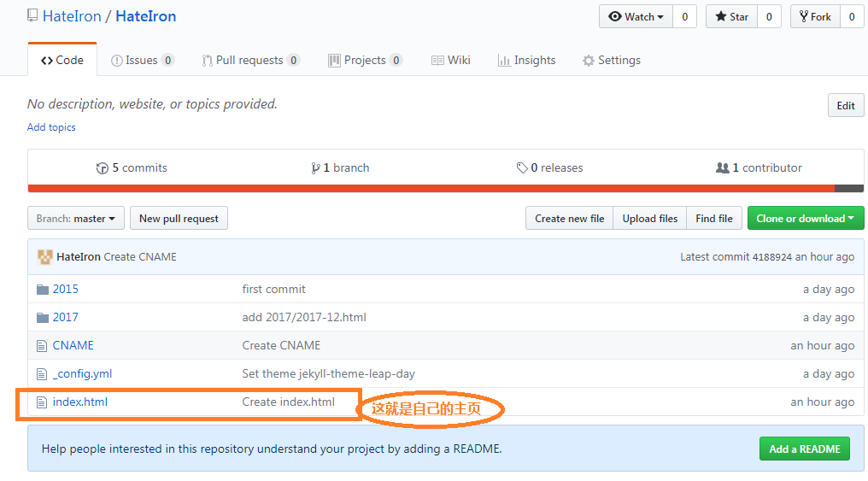Open the index.html file link
Image resolution: width=868 pixels, height=481 pixels.
(x=80, y=402)
